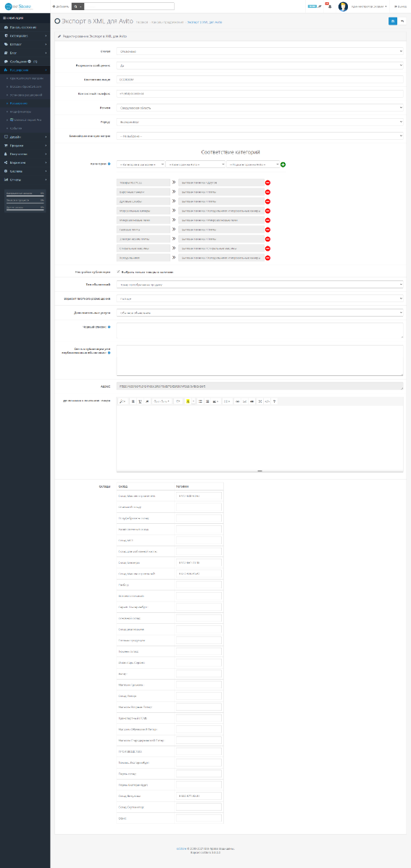
Task: Click the Добавить button in top bar
Action: tap(60, 6)
